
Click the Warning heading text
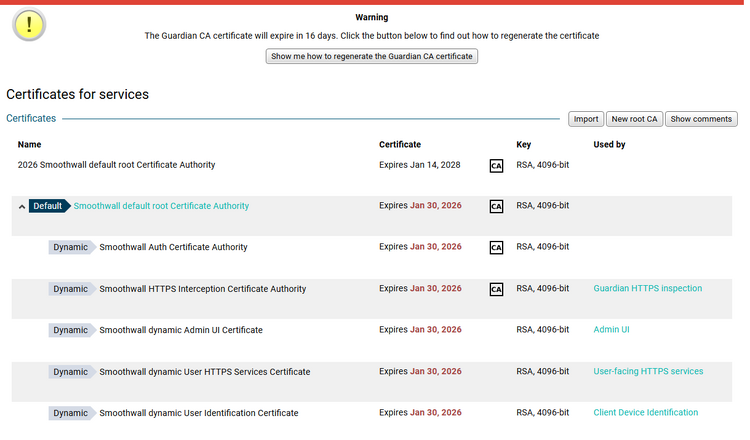coord(372,17)
